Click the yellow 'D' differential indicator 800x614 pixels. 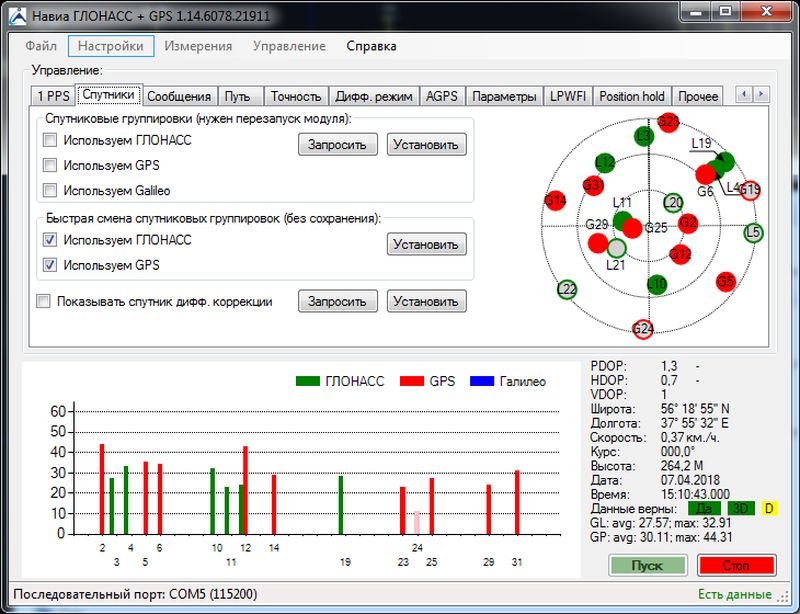[x=769, y=508]
